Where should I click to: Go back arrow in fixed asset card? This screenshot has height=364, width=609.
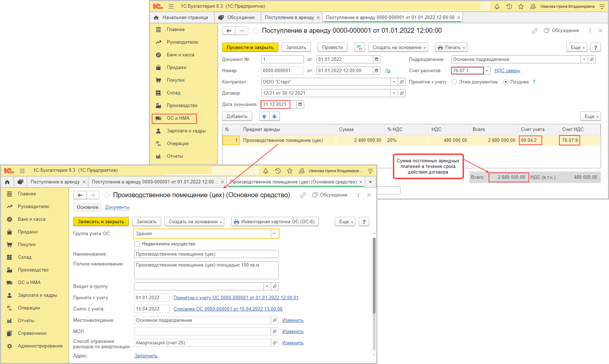80,195
